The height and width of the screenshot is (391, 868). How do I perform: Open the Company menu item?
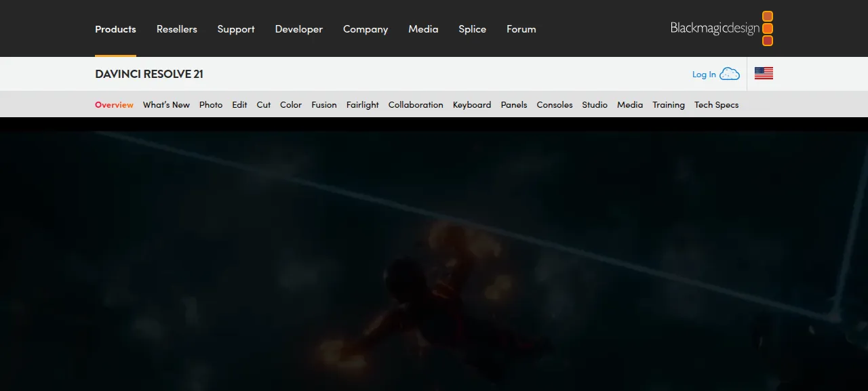(x=366, y=29)
